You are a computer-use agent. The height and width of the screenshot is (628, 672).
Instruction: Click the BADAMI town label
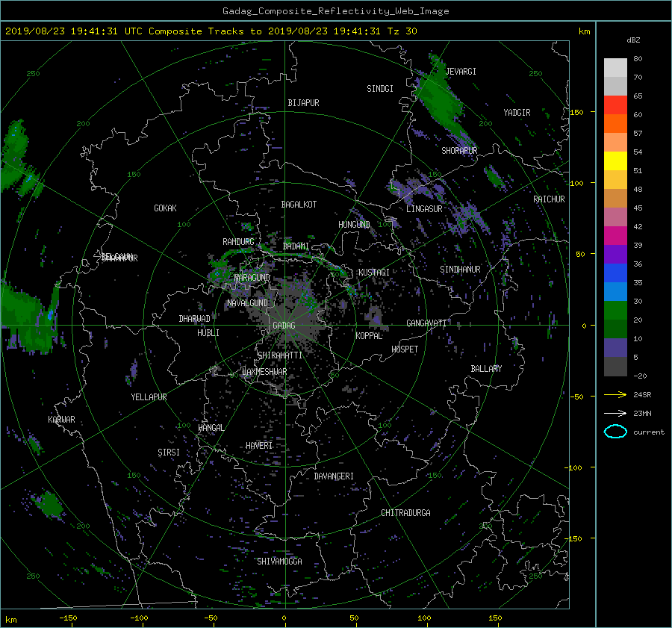(x=296, y=246)
